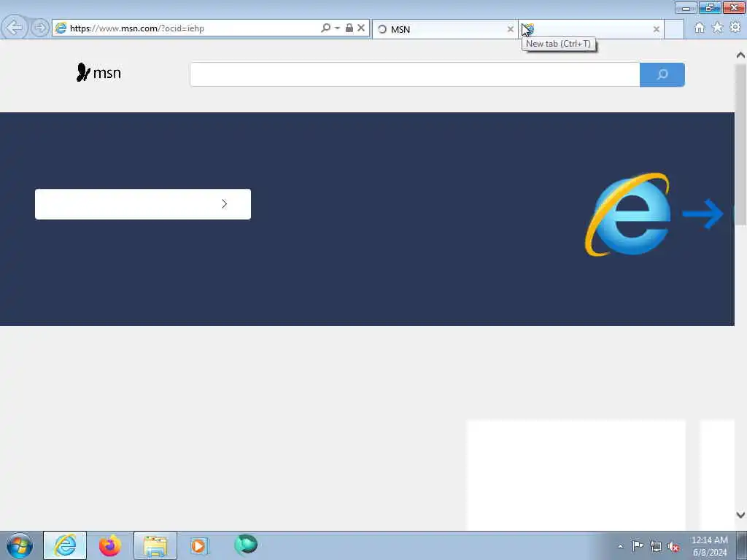747x560 pixels.
Task: Open the Windows Start orb
Action: point(20,545)
